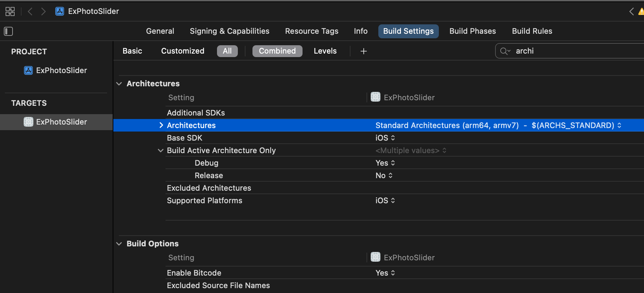Screen dimensions: 644x293
Task: Select Excluded Source File Names row
Action: click(x=405, y=285)
